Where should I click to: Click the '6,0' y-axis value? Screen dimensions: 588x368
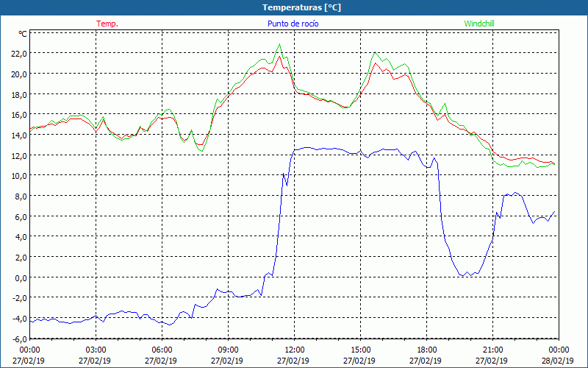21,217
